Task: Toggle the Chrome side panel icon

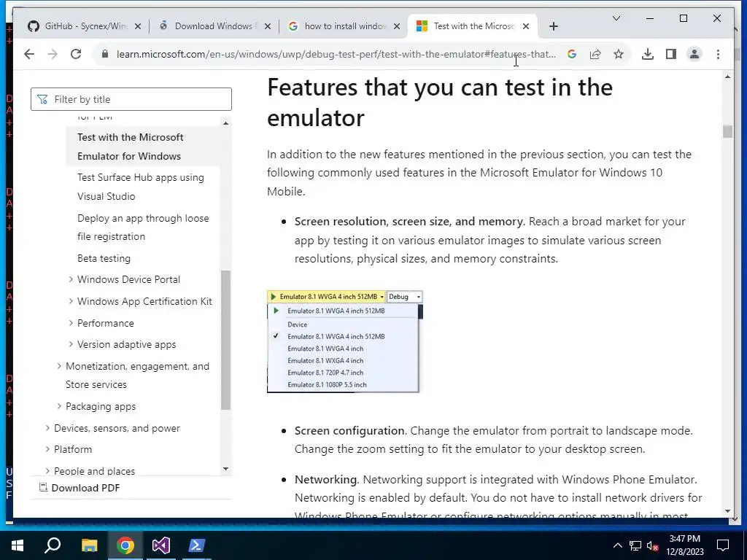Action: coord(671,54)
